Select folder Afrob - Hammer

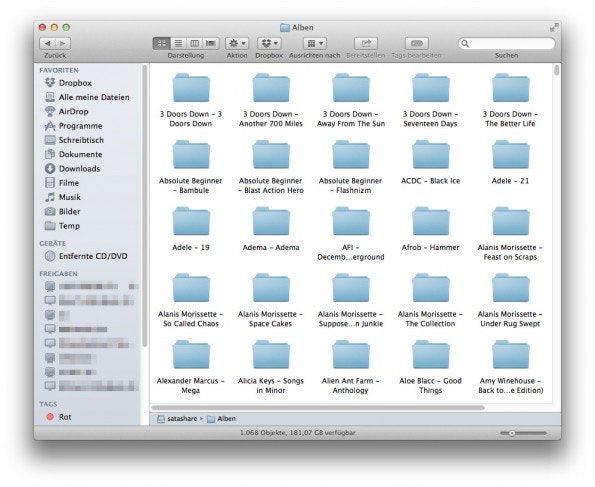(x=431, y=230)
